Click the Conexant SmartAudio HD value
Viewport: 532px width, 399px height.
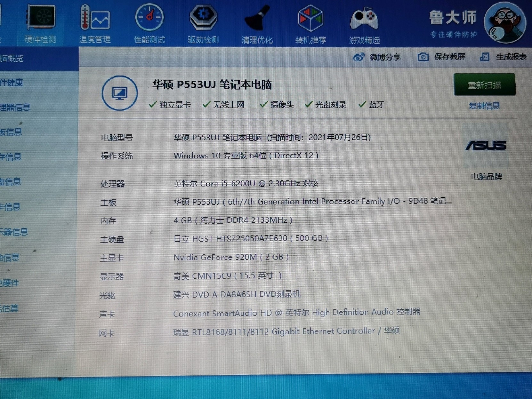pyautogui.click(x=297, y=313)
